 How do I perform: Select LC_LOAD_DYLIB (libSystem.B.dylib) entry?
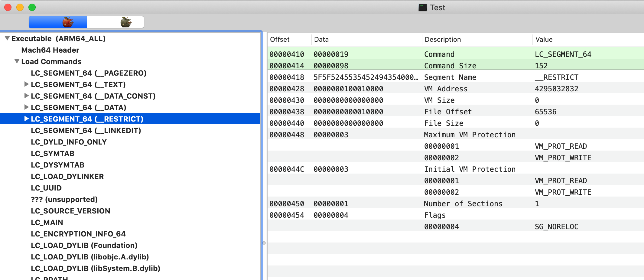(x=96, y=269)
